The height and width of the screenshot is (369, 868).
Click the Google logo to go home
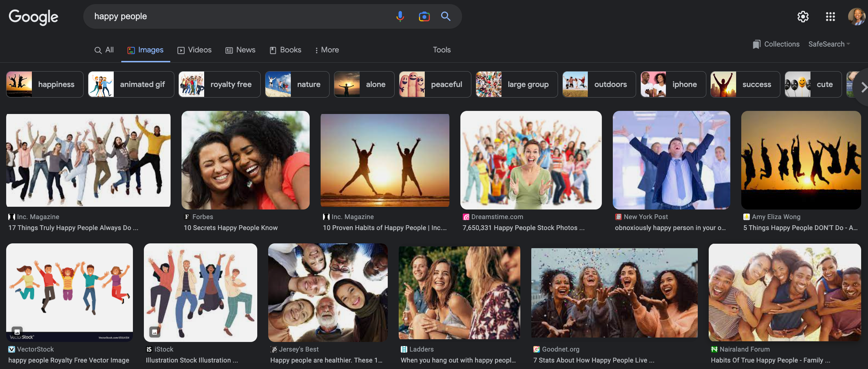(x=33, y=16)
